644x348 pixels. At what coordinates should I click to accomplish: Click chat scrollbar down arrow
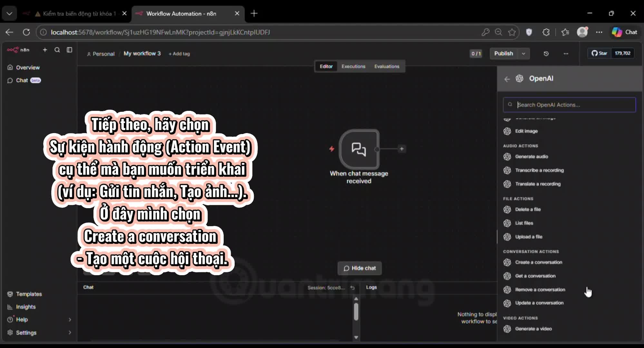356,337
